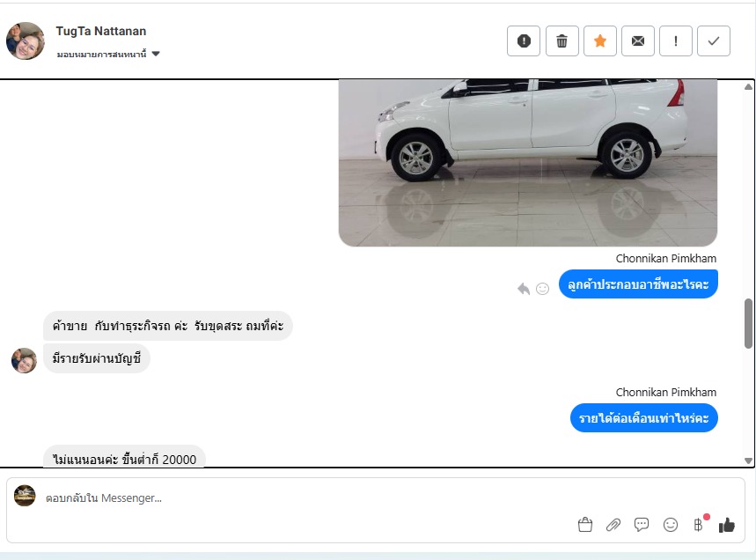Mark conversation unread with envelope icon
Viewport: 756px width, 560px height.
point(638,41)
